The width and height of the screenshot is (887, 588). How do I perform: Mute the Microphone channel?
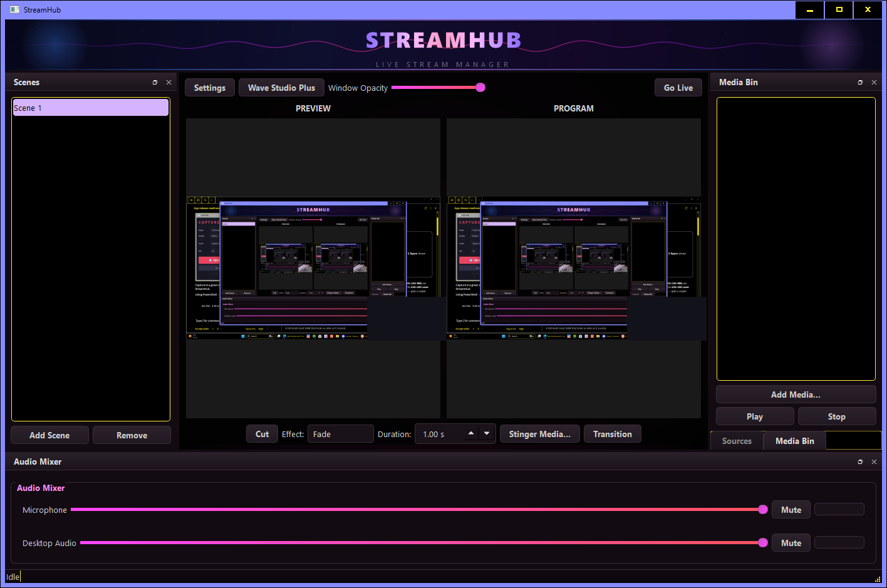(791, 510)
